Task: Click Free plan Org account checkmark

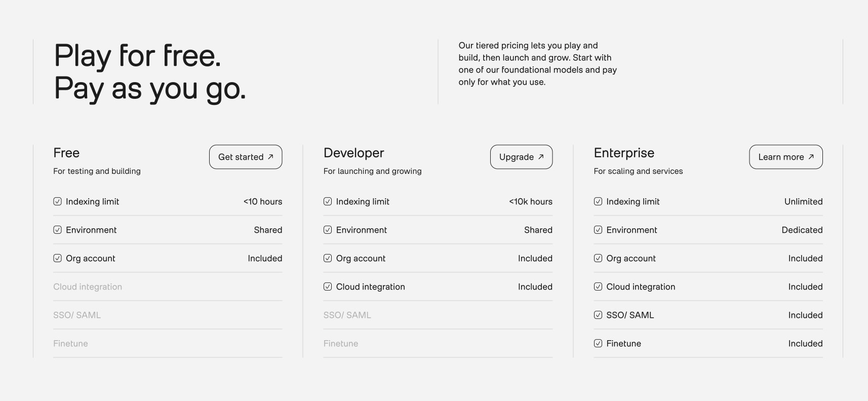Action: [57, 258]
